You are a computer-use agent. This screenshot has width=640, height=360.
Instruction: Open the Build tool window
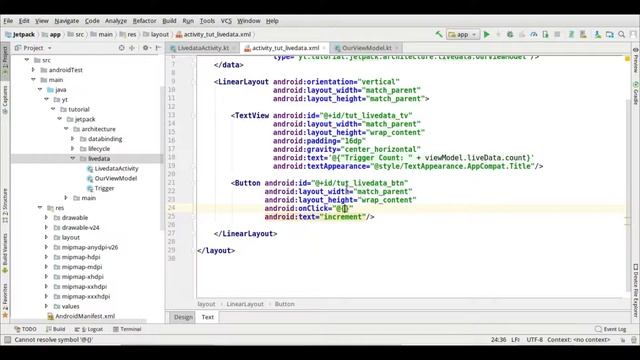click(56, 329)
